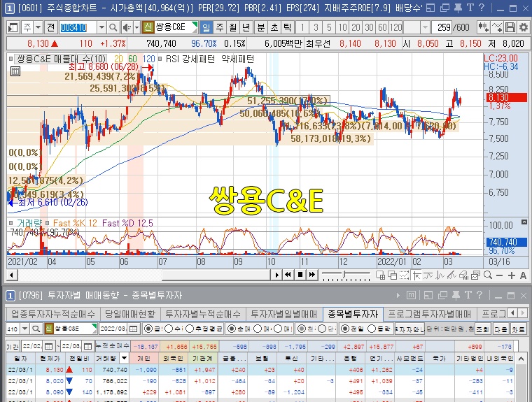Click the 전 button beside stock code
This screenshot has height=402, width=532.
tap(51, 27)
